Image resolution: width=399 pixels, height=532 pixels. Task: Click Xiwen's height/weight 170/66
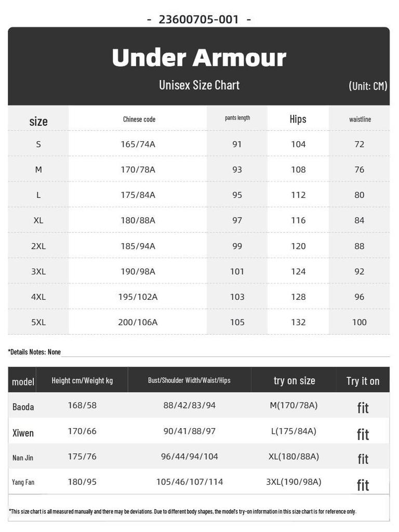click(82, 431)
